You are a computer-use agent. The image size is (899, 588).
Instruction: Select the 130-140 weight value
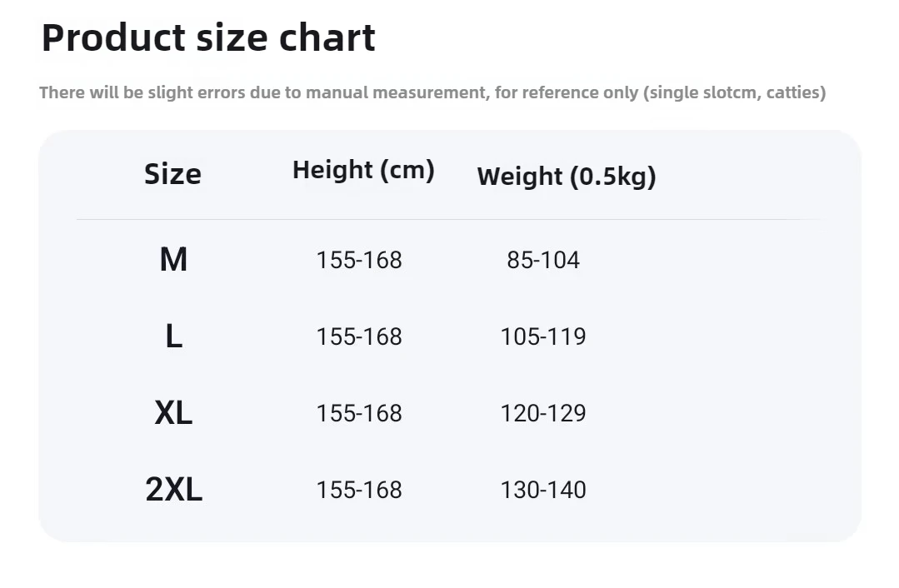point(543,491)
